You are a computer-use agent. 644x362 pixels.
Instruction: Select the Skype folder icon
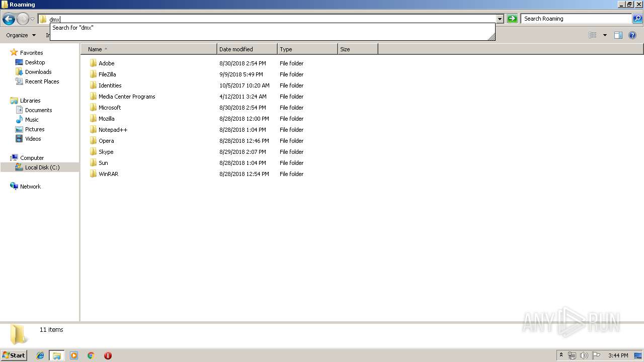[x=93, y=152]
